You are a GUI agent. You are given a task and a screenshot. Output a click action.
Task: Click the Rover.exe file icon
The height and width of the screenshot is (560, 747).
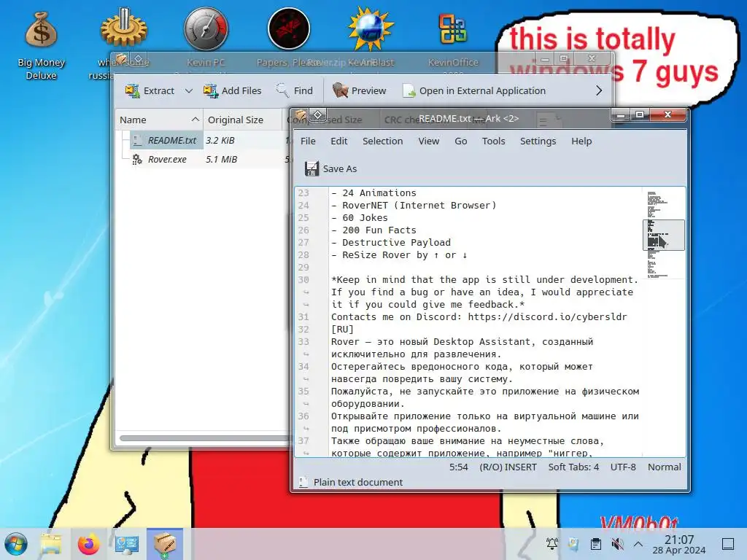137,160
